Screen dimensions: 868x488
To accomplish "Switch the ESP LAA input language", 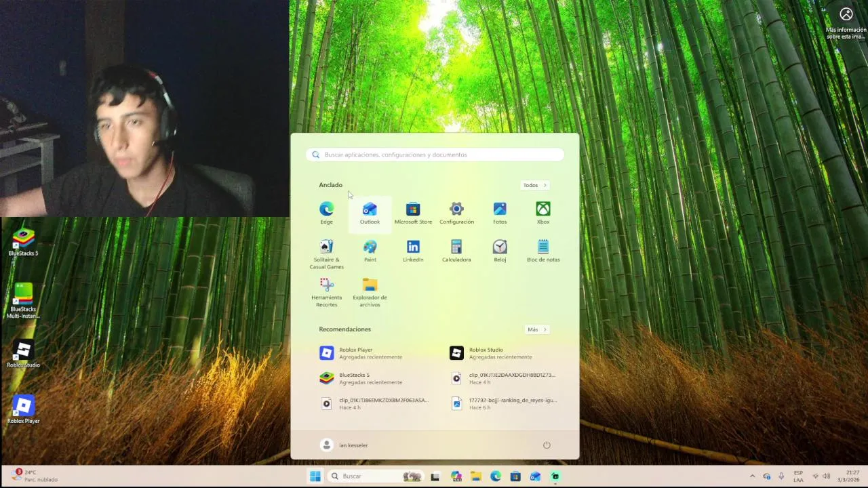I will pyautogui.click(x=798, y=476).
